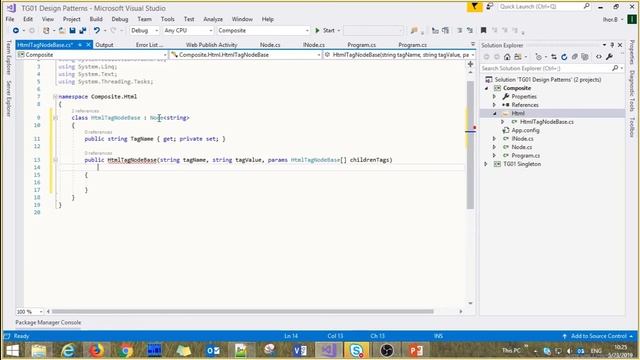
Task: Expand the Properties node in Solution Explorer
Action: (x=494, y=97)
